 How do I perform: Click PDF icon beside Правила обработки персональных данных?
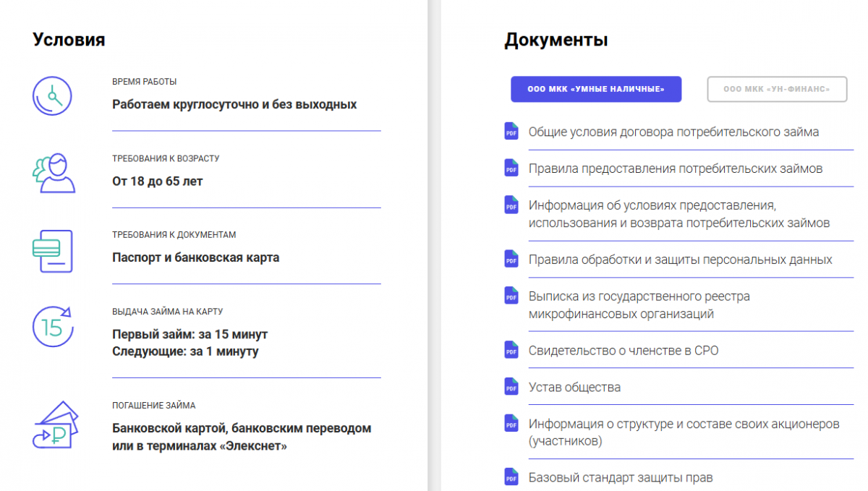coord(511,259)
